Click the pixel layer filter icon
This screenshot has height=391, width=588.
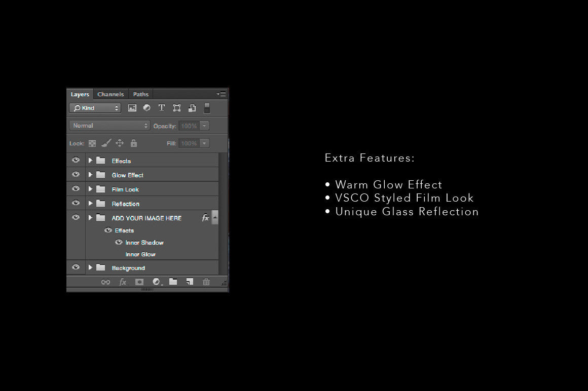132,108
